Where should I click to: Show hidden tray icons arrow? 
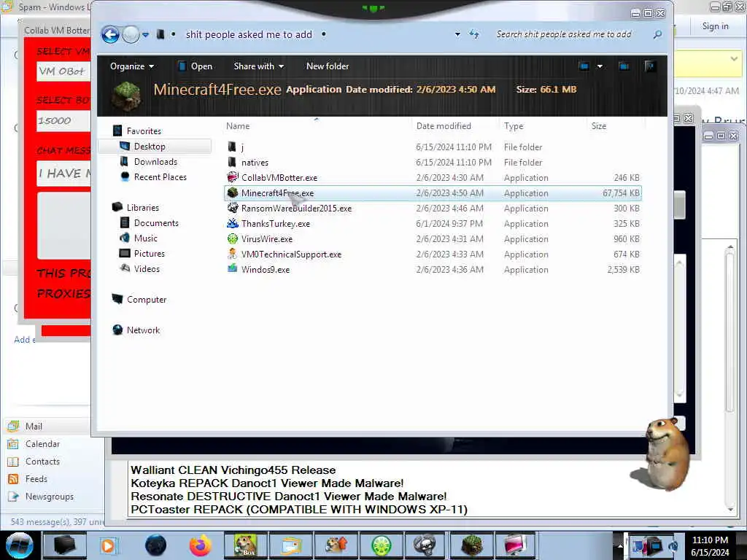coord(620,546)
